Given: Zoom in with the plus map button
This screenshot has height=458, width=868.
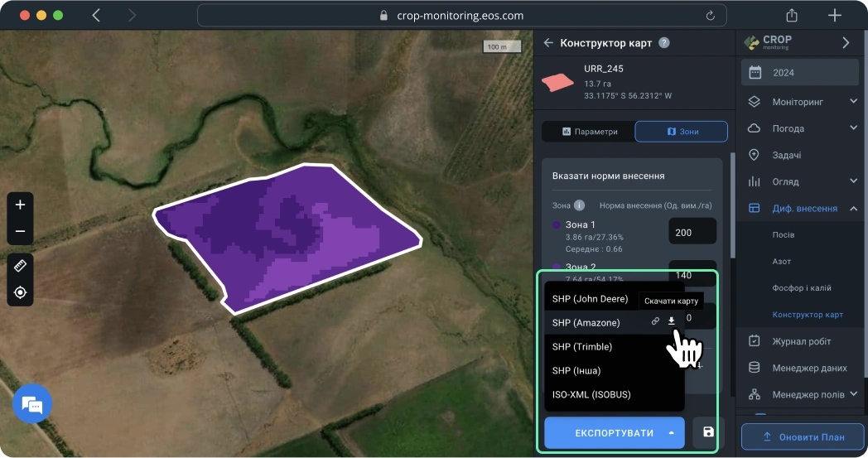Looking at the screenshot, I should [x=21, y=205].
